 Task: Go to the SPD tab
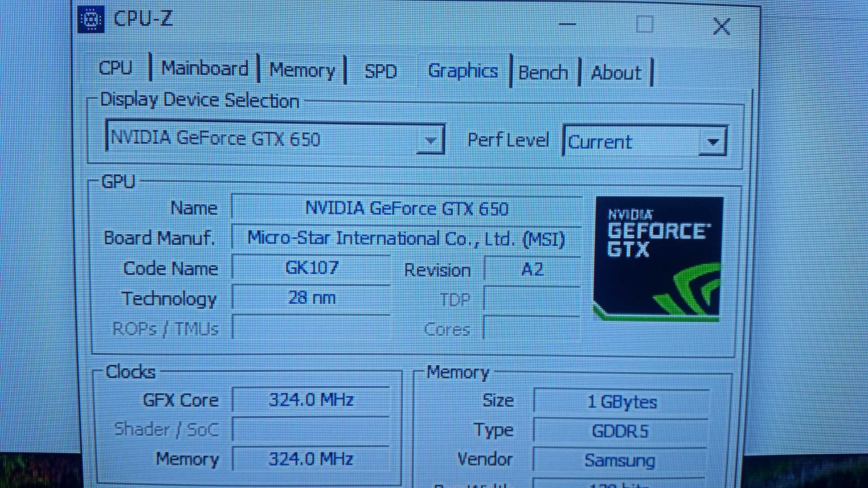(381, 71)
